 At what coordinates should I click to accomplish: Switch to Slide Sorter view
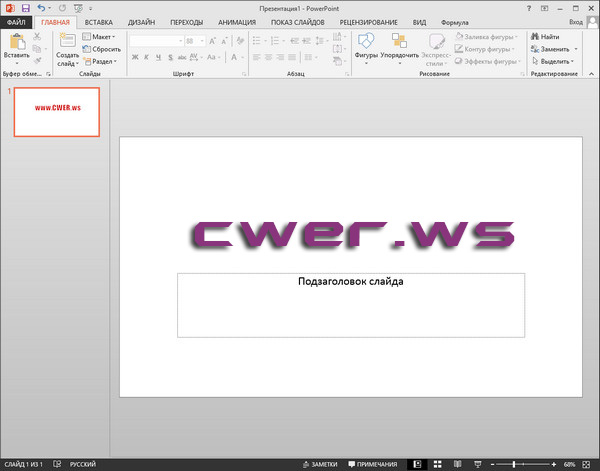436,465
